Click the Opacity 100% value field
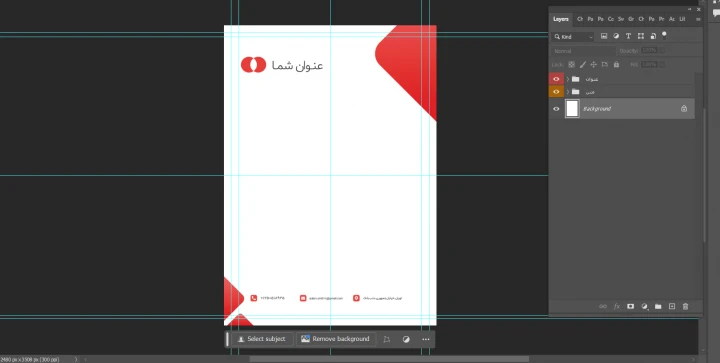Screen dimensions: 720x363 pos(649,51)
